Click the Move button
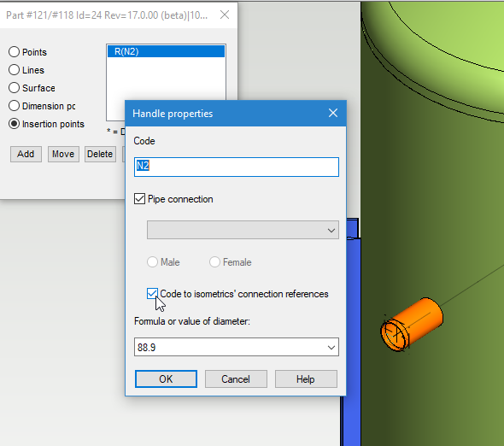The height and width of the screenshot is (446, 504). click(x=63, y=154)
